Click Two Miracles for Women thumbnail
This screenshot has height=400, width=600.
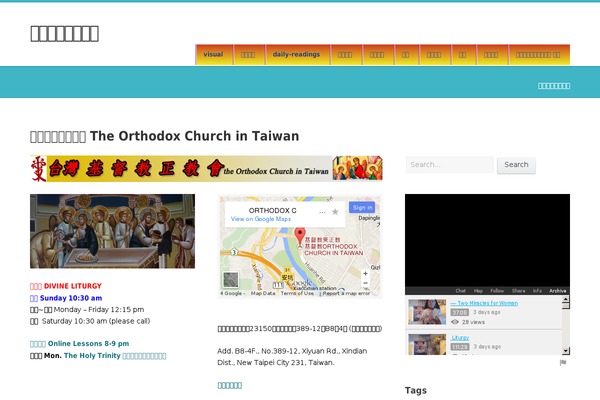pyautogui.click(x=427, y=312)
